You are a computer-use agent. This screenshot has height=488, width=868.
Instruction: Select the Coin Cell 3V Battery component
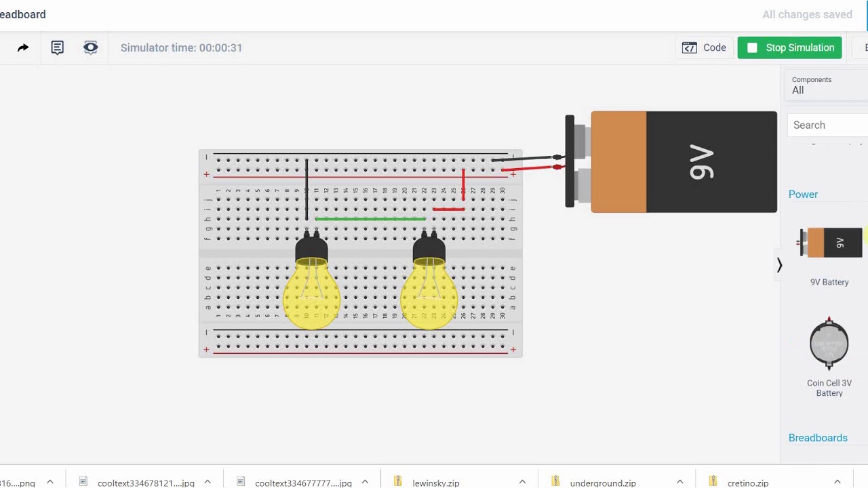829,344
